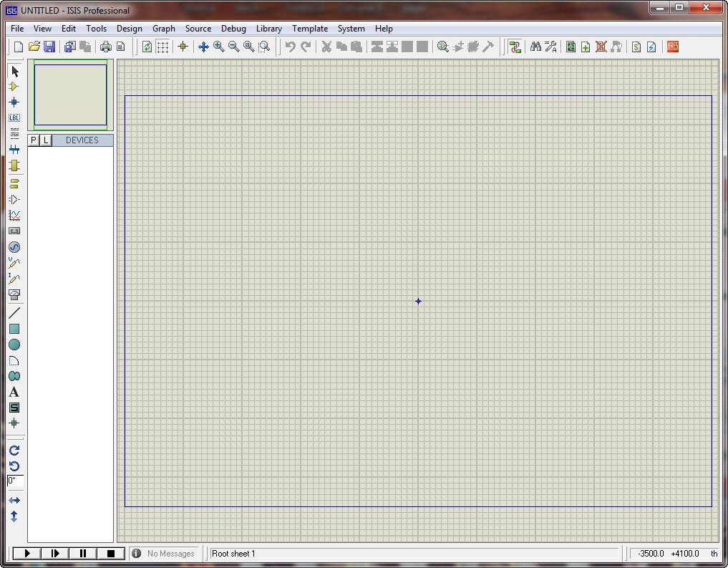The width and height of the screenshot is (728, 568).
Task: Select the 2D Circle drawing tool
Action: 14,345
